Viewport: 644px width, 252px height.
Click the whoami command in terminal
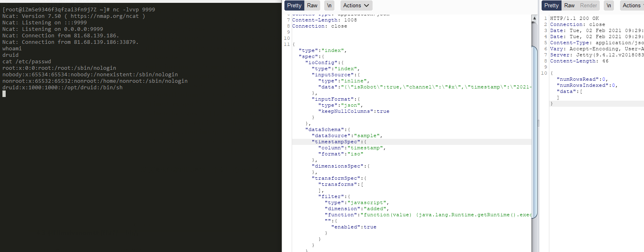tap(12, 48)
